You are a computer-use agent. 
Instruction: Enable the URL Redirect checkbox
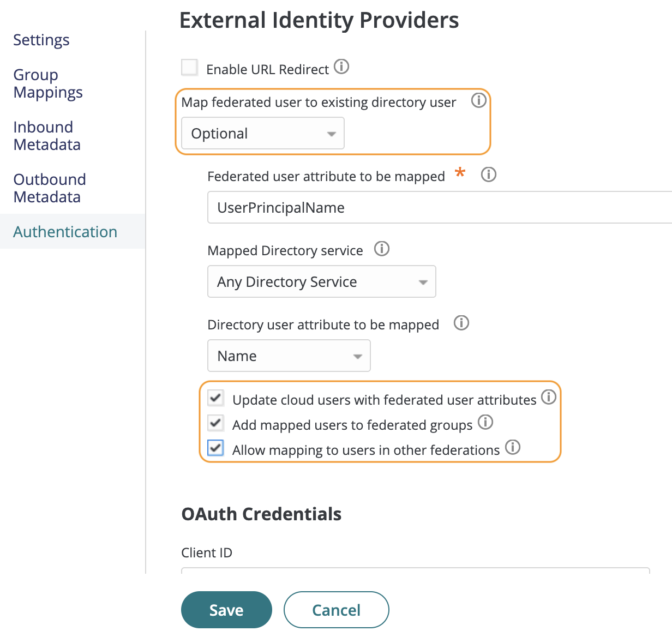[189, 67]
